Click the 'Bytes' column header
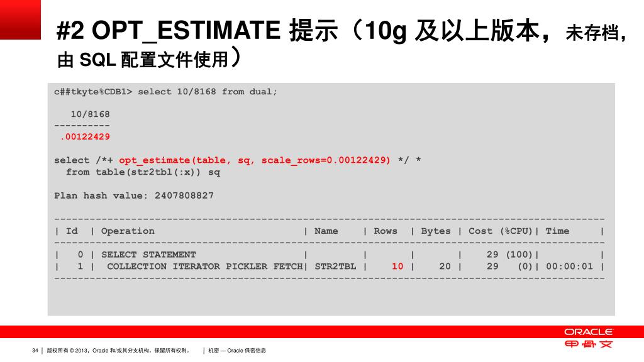The height and width of the screenshot is (362, 644). (x=436, y=231)
